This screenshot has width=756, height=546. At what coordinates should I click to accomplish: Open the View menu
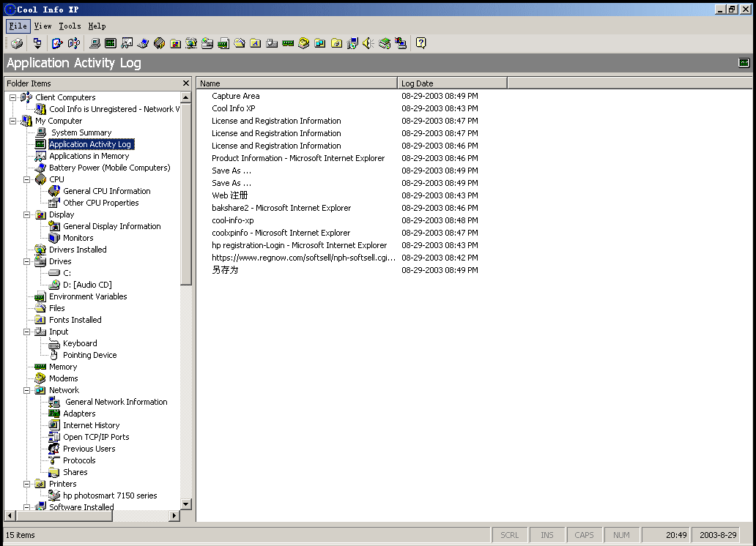click(x=43, y=26)
